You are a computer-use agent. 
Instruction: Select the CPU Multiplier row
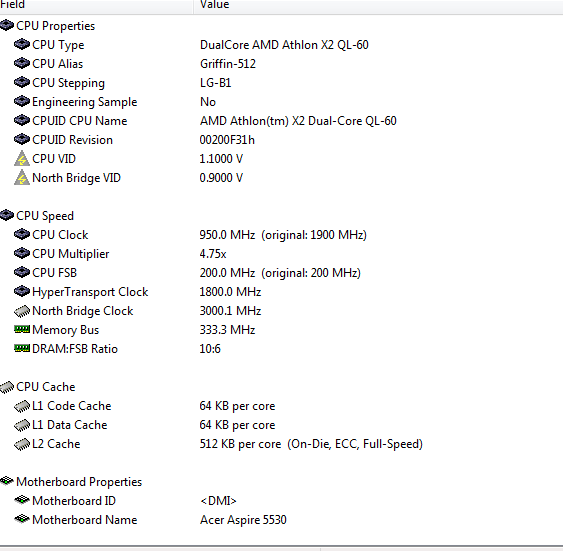coord(282,254)
